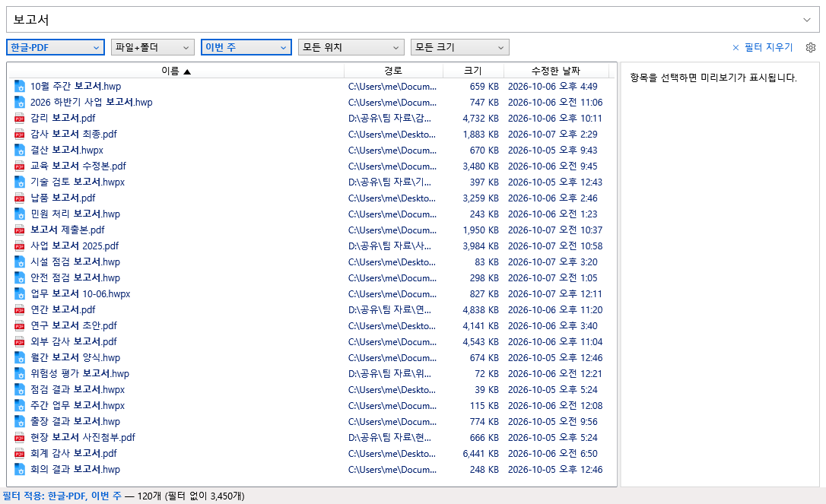
Task: Open the 이번 주 date filter dropdown
Action: pos(246,47)
